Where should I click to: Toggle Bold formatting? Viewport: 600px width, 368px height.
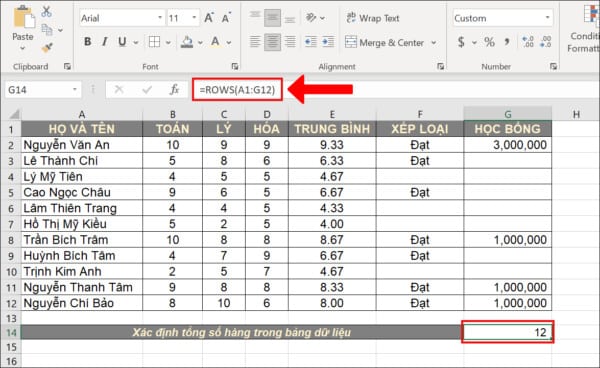[x=88, y=42]
